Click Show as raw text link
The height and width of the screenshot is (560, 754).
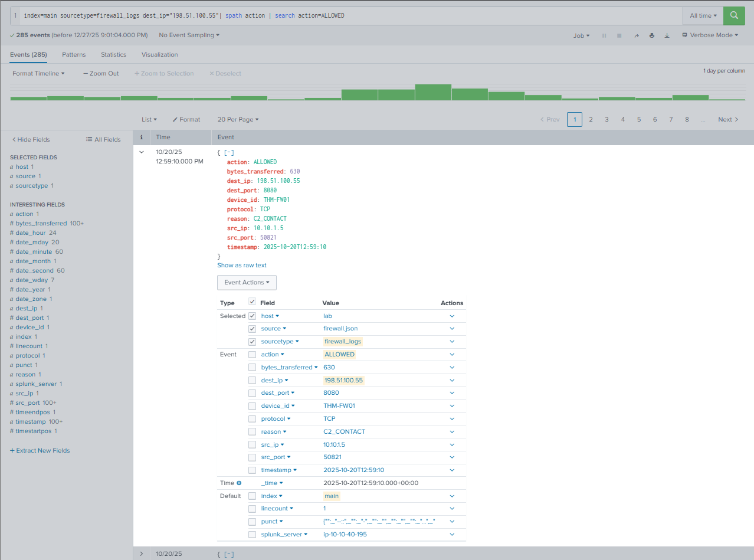pos(242,266)
